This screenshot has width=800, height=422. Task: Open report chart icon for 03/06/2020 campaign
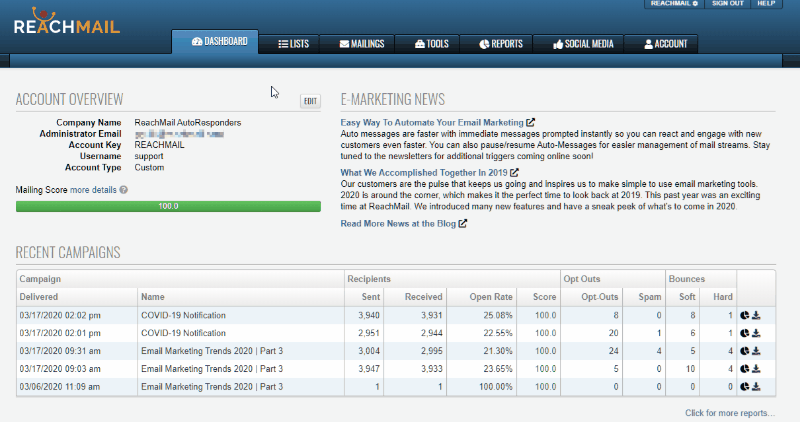coord(744,387)
